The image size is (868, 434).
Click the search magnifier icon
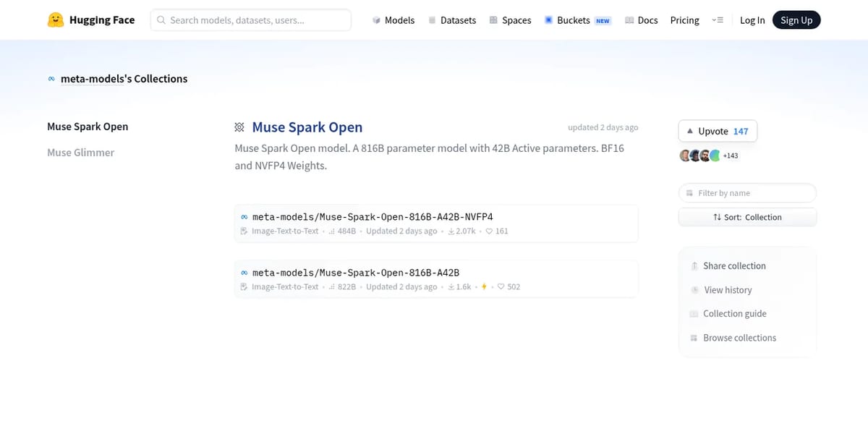(x=161, y=20)
